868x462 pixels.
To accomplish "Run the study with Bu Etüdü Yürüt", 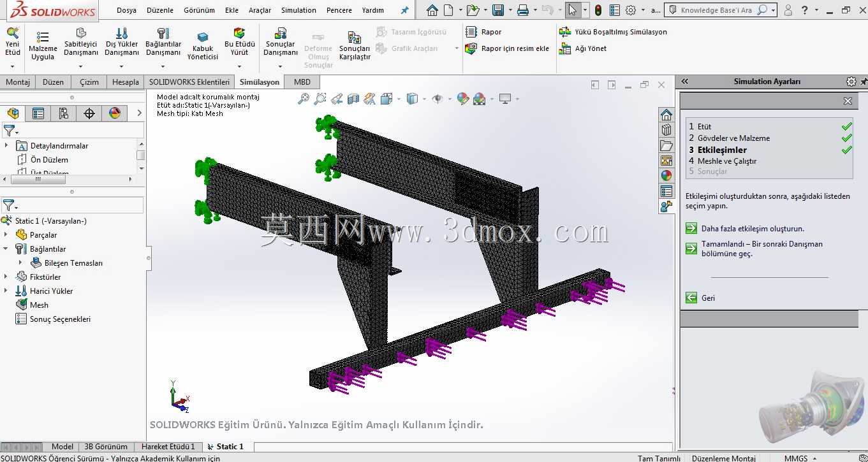I will (x=240, y=42).
